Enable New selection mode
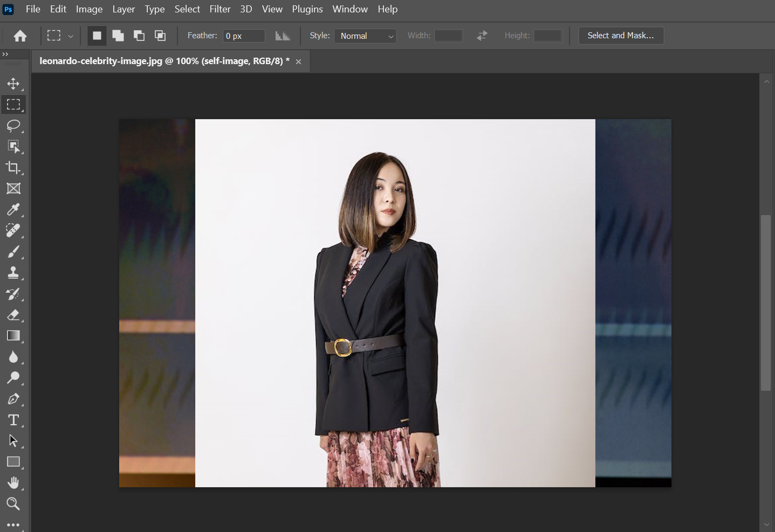Screen dimensions: 775x532 coord(97,36)
